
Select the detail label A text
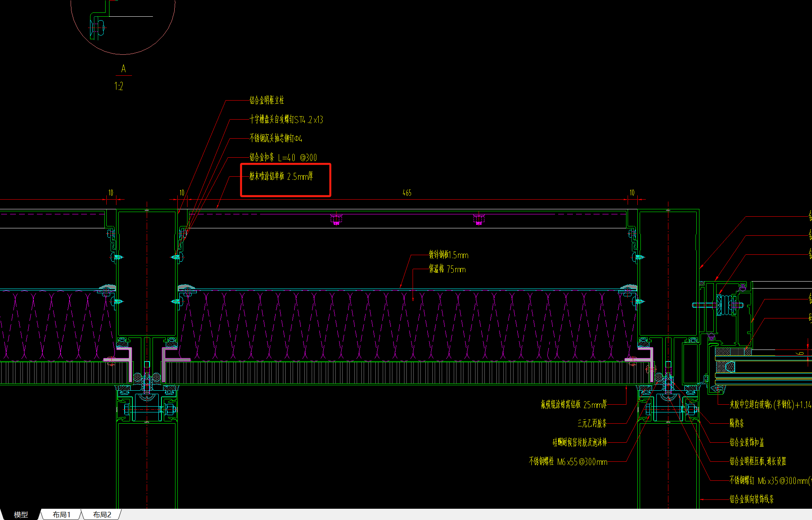[x=123, y=69]
